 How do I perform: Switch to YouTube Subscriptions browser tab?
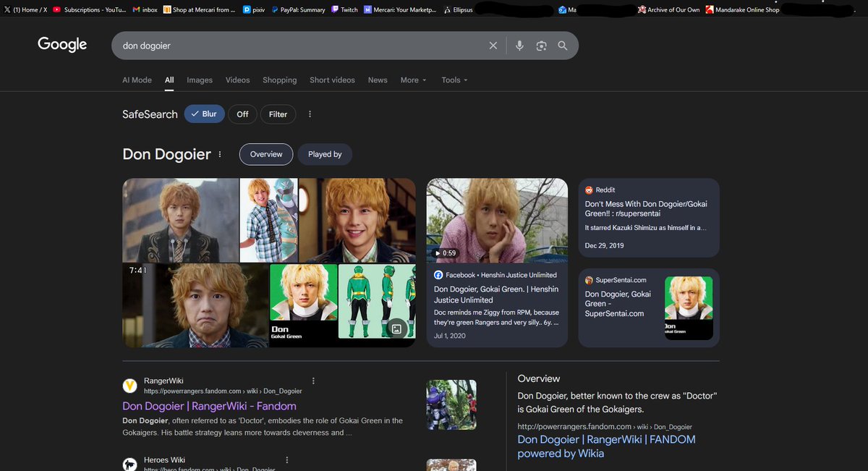point(89,10)
